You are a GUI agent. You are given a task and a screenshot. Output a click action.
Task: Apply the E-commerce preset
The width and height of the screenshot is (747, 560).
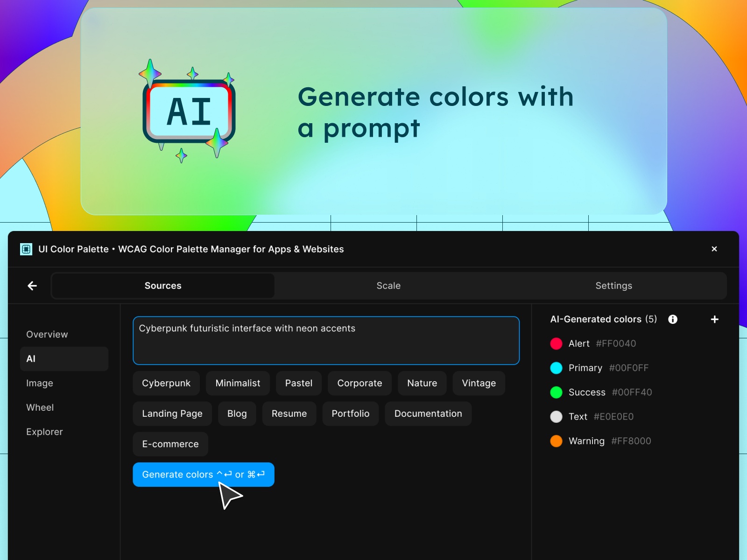pos(170,444)
